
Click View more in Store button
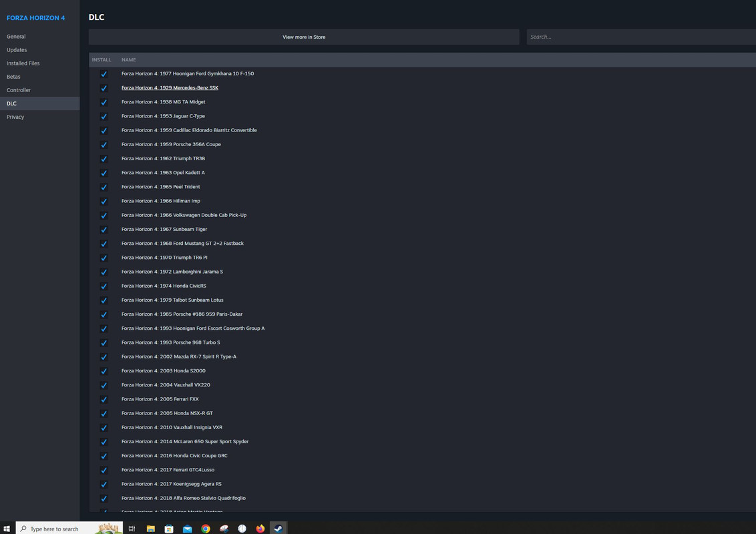[x=304, y=37]
